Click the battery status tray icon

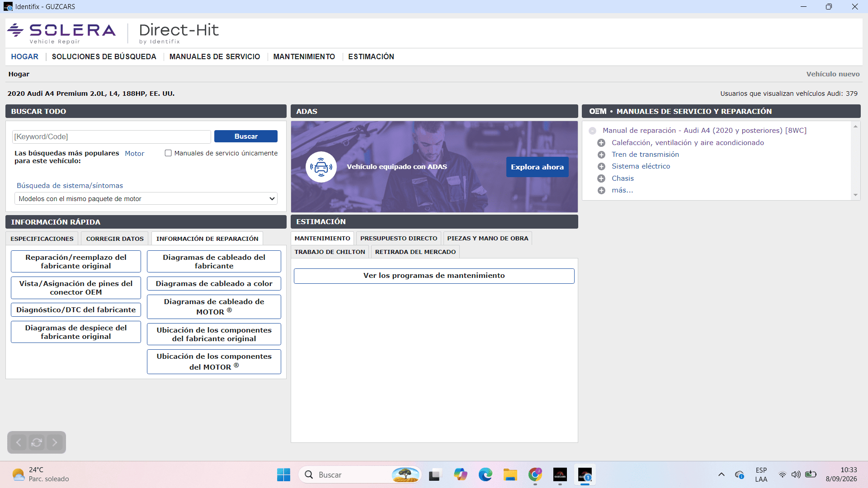[x=811, y=474]
